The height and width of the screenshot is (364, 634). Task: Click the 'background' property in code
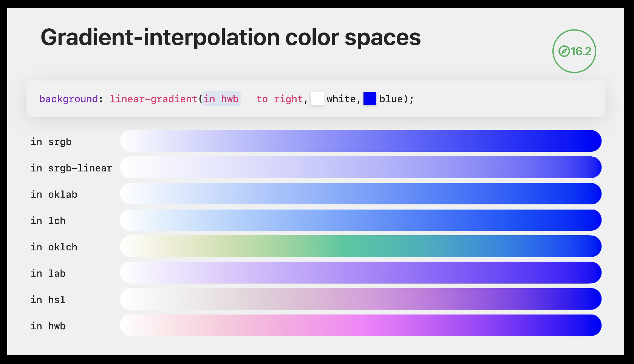click(69, 99)
